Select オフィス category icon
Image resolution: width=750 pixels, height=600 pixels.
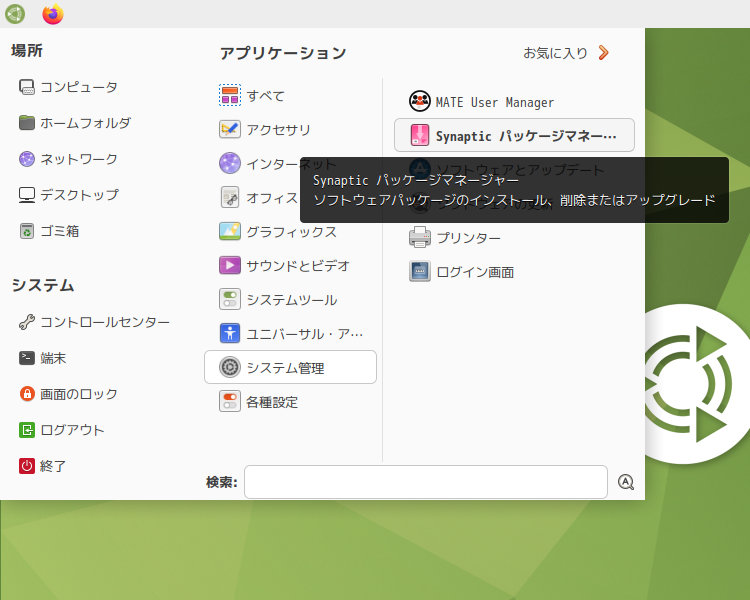tap(230, 198)
